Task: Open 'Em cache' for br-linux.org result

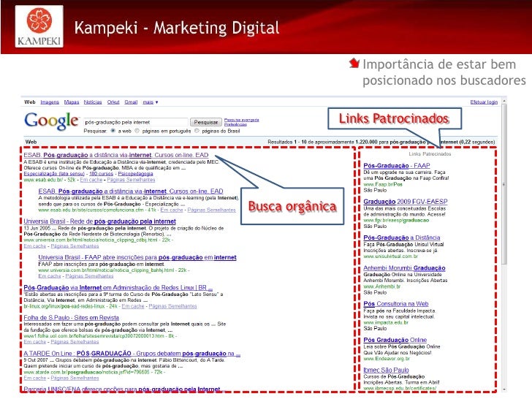Action: click(x=133, y=306)
